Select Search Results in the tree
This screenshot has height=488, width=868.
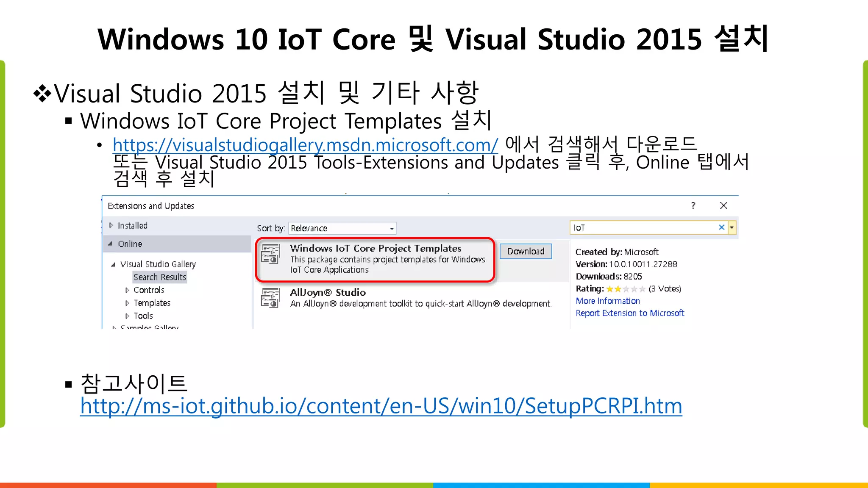coord(160,277)
